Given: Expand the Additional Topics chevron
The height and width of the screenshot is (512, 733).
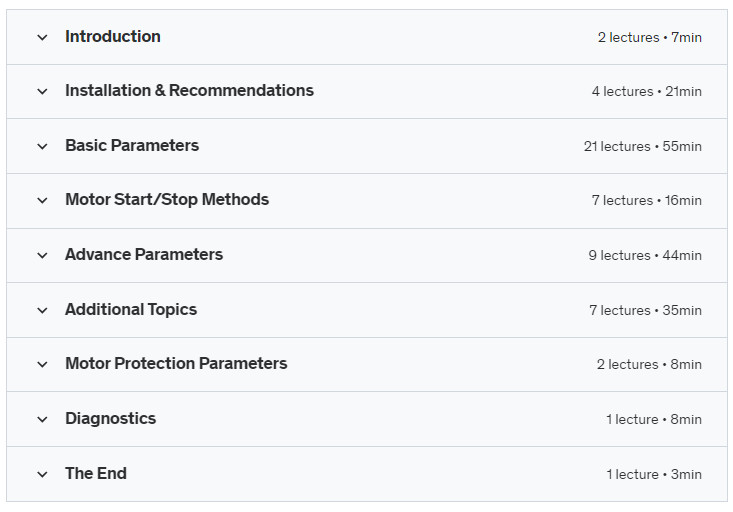Looking at the screenshot, I should pyautogui.click(x=42, y=310).
